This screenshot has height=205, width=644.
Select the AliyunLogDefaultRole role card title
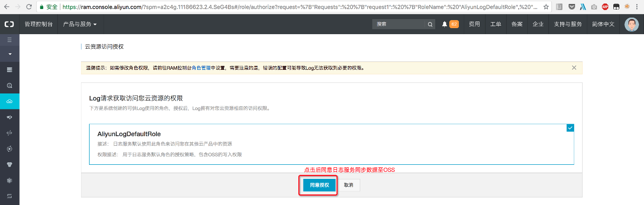click(129, 134)
